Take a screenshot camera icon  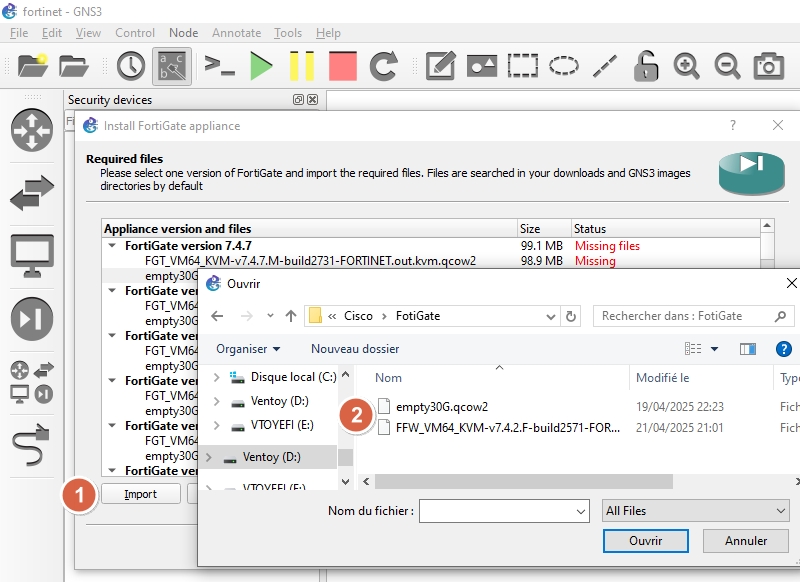[768, 66]
